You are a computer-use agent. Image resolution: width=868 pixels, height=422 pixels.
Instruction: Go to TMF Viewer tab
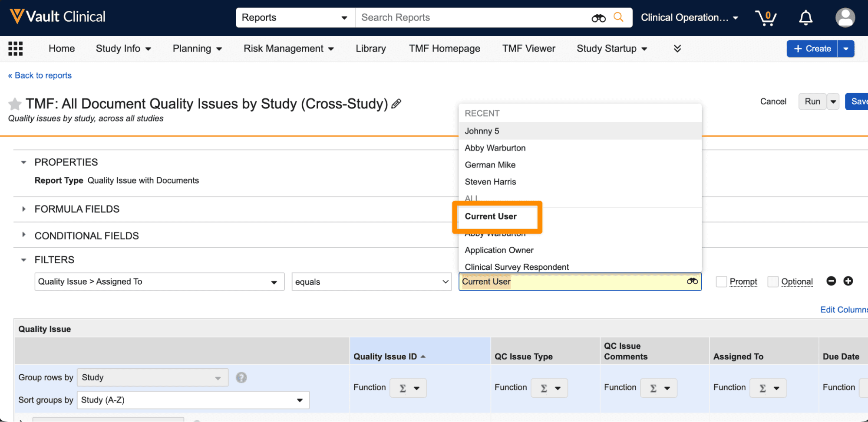click(528, 49)
